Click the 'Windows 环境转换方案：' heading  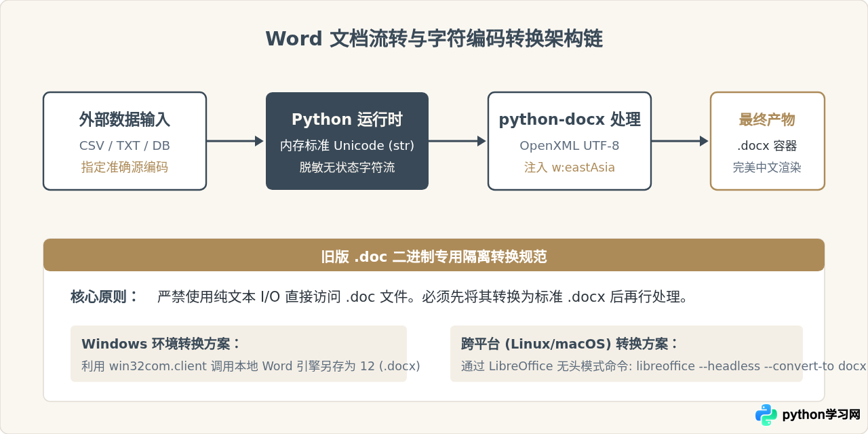(161, 344)
